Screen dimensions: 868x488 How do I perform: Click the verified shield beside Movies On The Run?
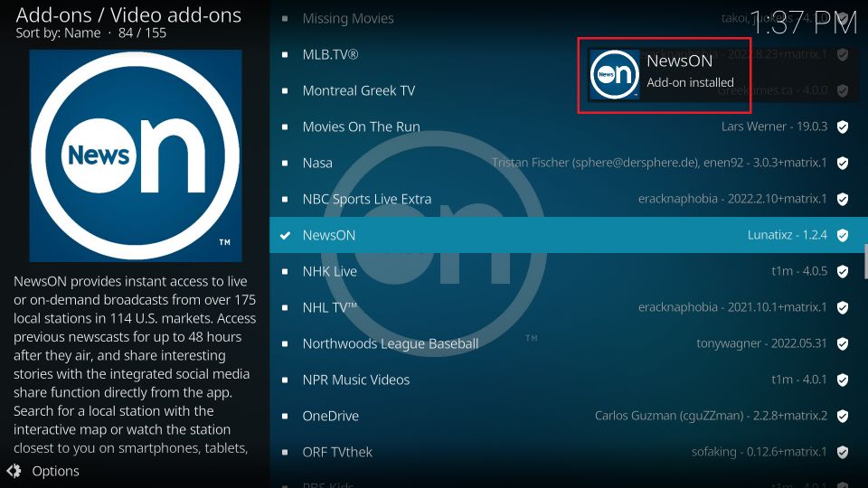[842, 127]
